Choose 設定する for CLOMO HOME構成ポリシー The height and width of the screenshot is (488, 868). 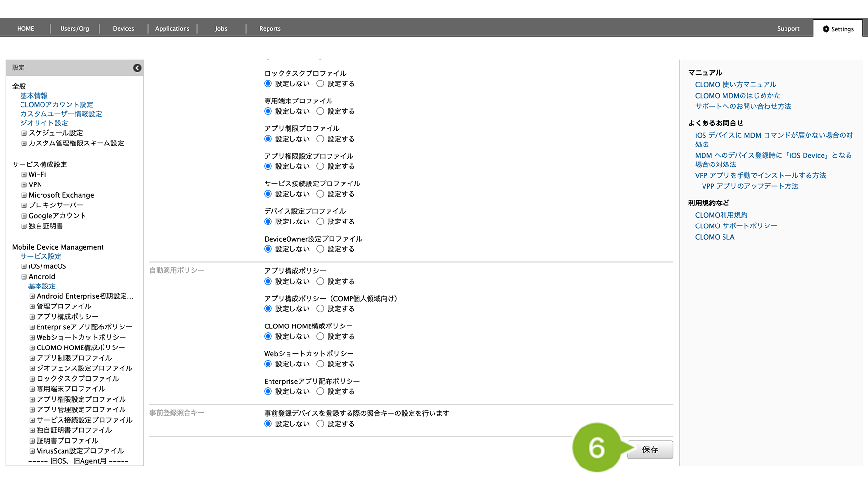click(320, 337)
